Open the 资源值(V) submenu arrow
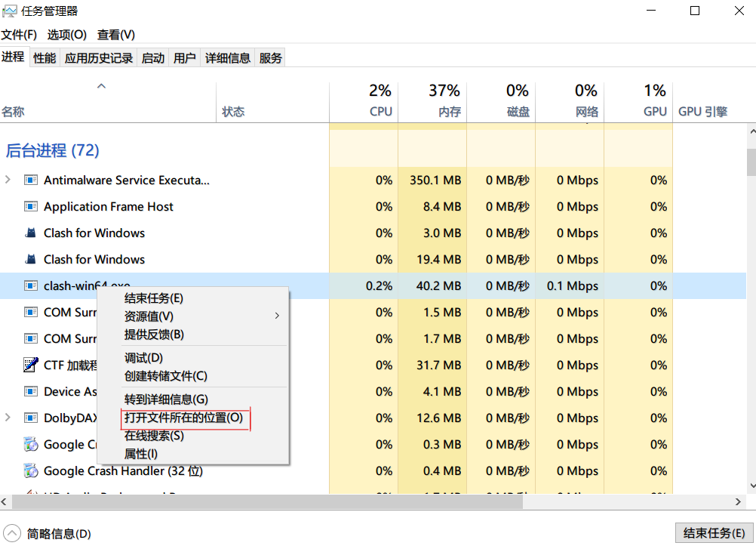The height and width of the screenshot is (552, 756). (x=277, y=316)
